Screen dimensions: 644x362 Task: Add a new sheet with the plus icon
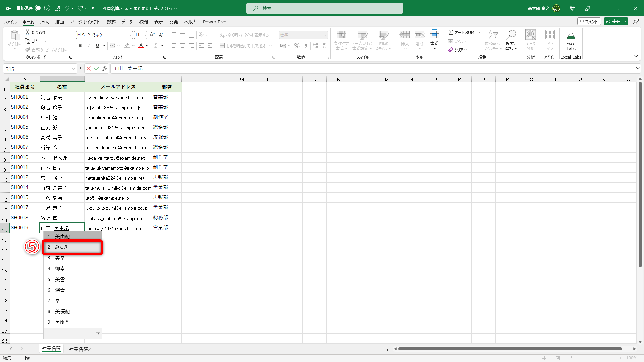point(111,349)
